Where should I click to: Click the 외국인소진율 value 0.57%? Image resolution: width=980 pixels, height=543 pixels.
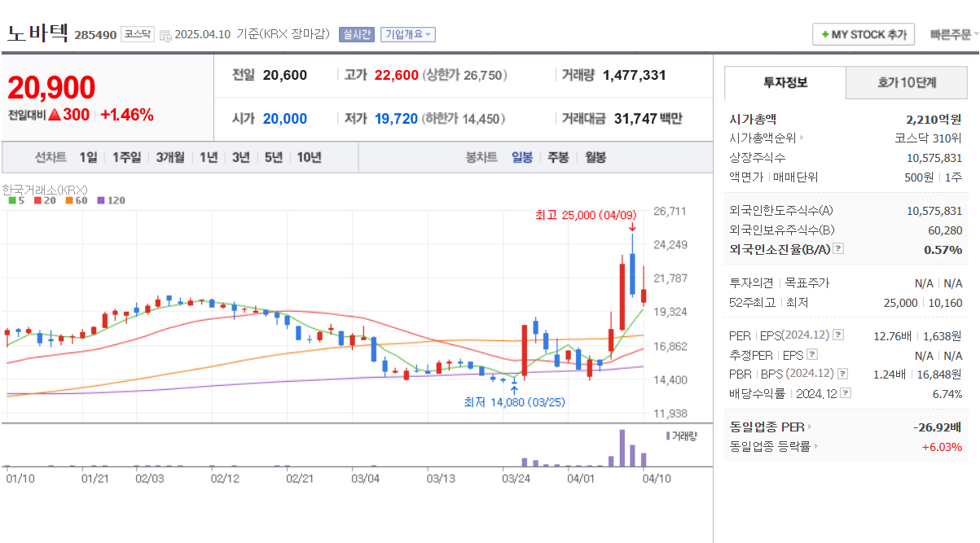click(943, 249)
